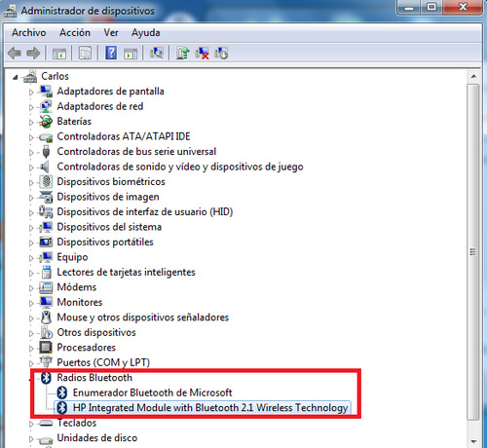Click the scrollbar down arrow
Viewport: 487px width, 448px height.
[473, 441]
